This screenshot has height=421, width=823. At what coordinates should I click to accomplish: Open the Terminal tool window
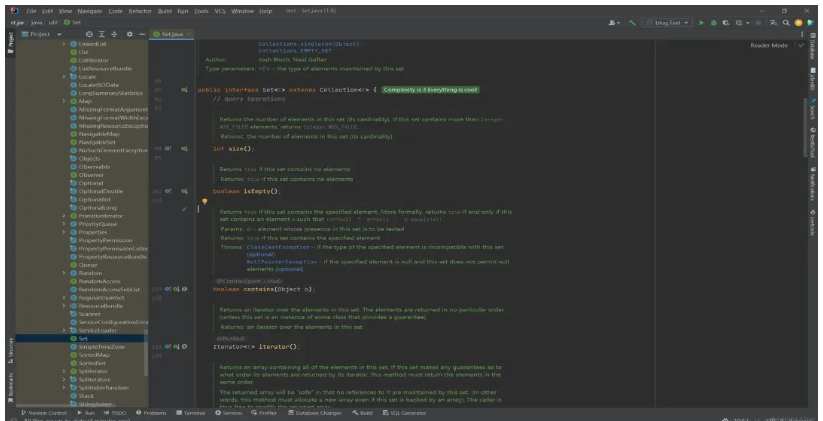pos(191,413)
